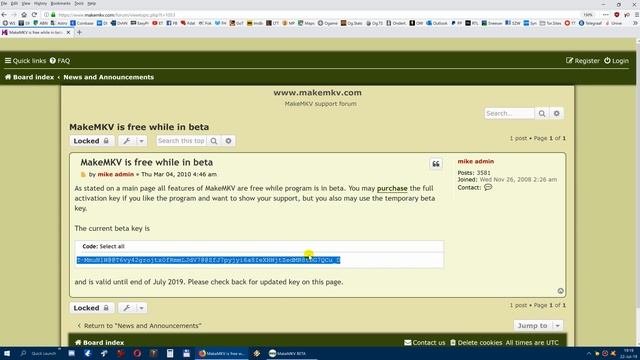Click the Register link

[583, 61]
